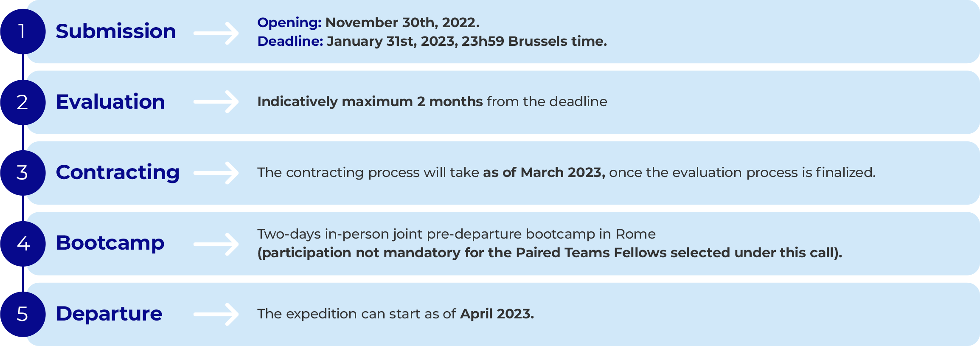The width and height of the screenshot is (980, 346).
Task: Click the 'April 2023' departure text
Action: click(x=497, y=314)
